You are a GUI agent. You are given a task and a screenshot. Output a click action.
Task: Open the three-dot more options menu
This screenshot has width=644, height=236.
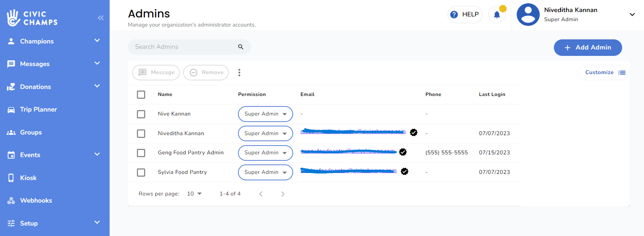tap(239, 73)
